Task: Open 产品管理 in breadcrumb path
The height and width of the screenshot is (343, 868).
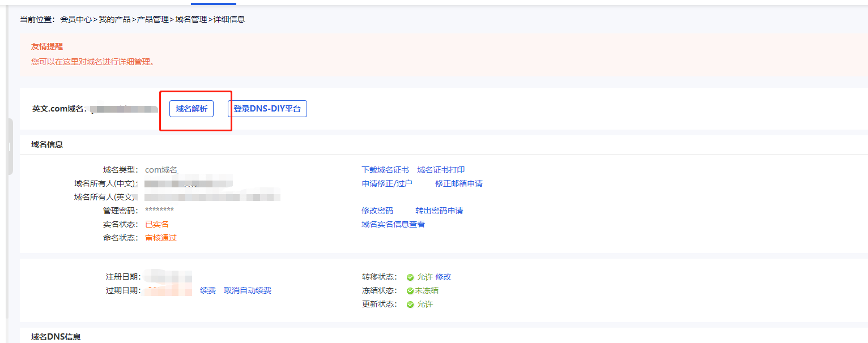Action: (153, 19)
